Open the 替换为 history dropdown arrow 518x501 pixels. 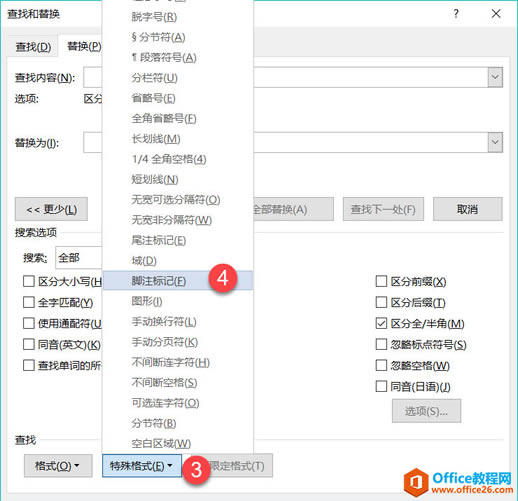(495, 142)
